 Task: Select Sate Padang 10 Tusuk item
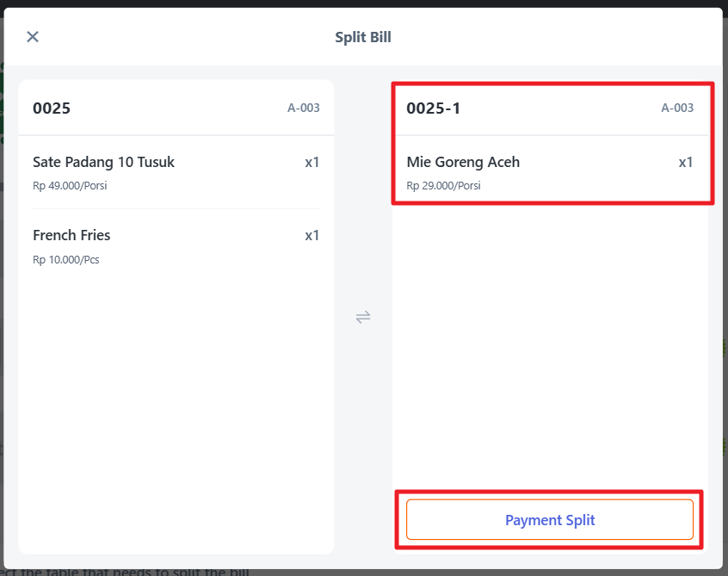pos(104,163)
